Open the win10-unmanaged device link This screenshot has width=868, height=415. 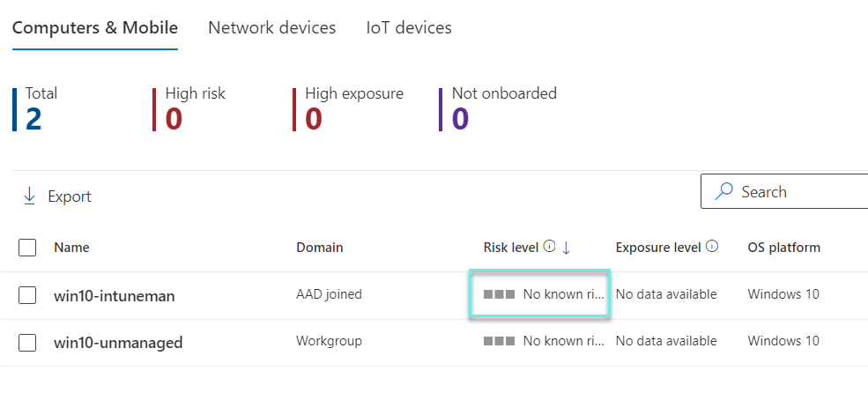coord(118,343)
